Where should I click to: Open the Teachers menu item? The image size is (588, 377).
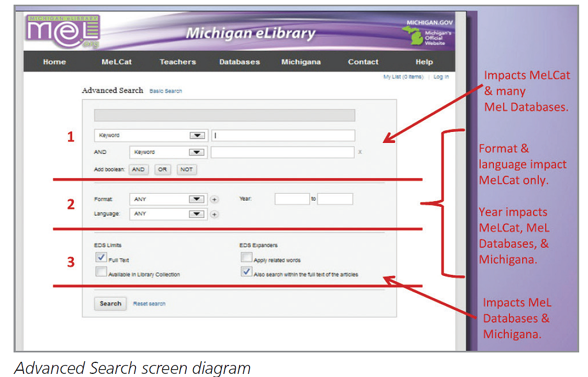point(178,62)
